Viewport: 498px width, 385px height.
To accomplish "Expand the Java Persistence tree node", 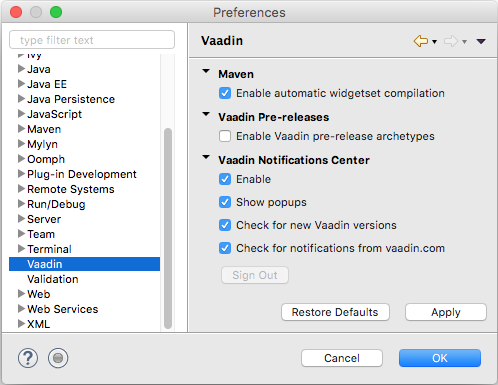I will [21, 99].
